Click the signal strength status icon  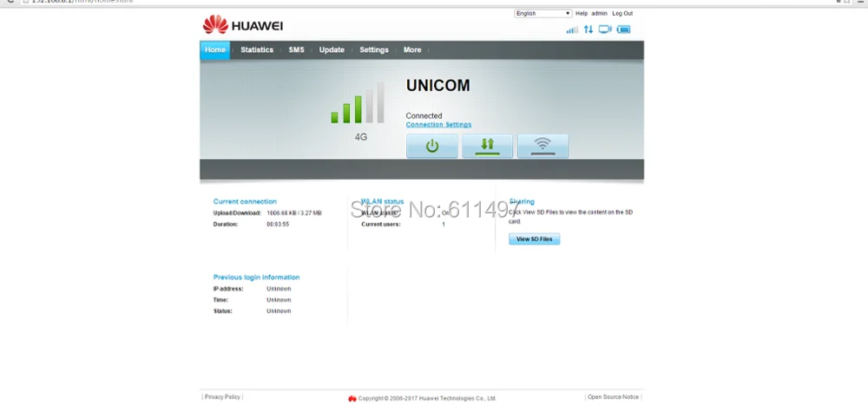coord(572,29)
